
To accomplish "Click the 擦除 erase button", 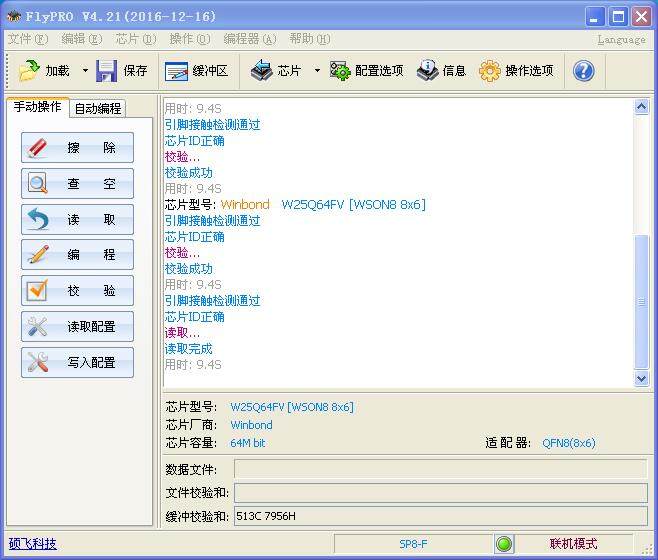I will click(77, 147).
